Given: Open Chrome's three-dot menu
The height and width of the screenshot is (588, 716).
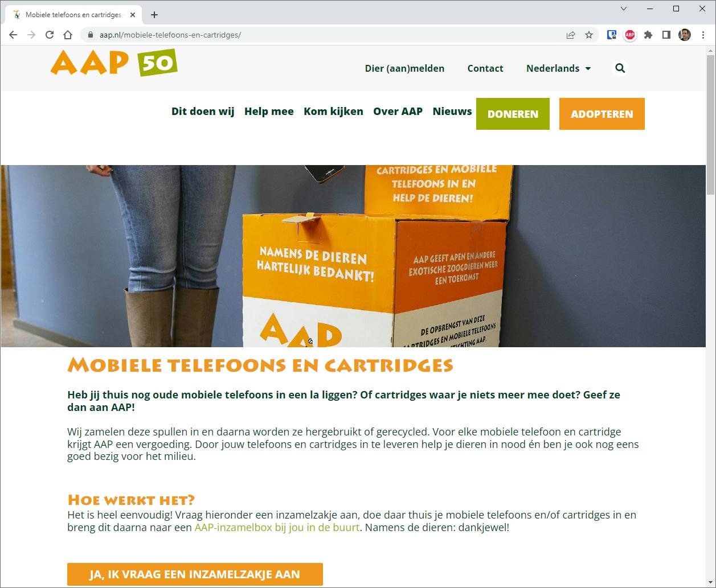Looking at the screenshot, I should tap(703, 35).
